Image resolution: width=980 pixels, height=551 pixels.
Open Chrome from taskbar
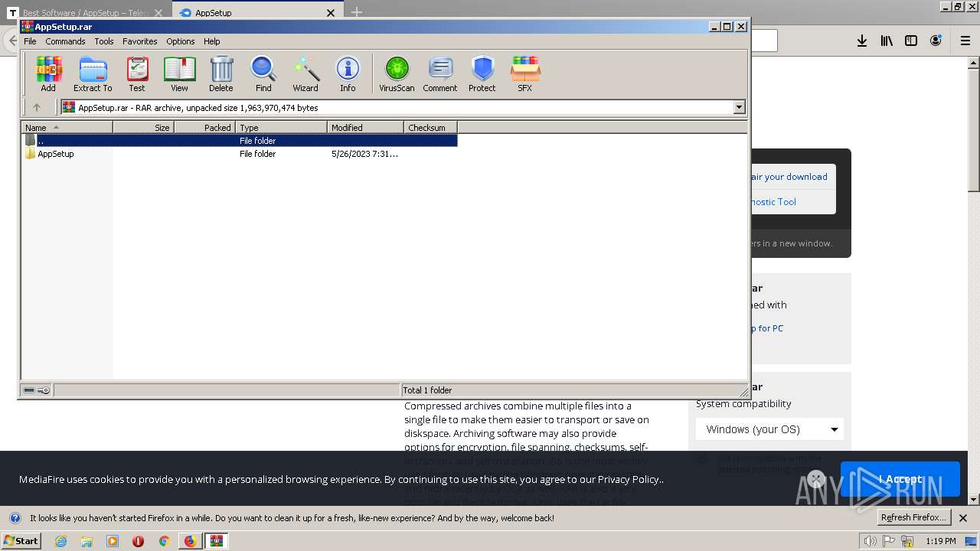click(163, 541)
